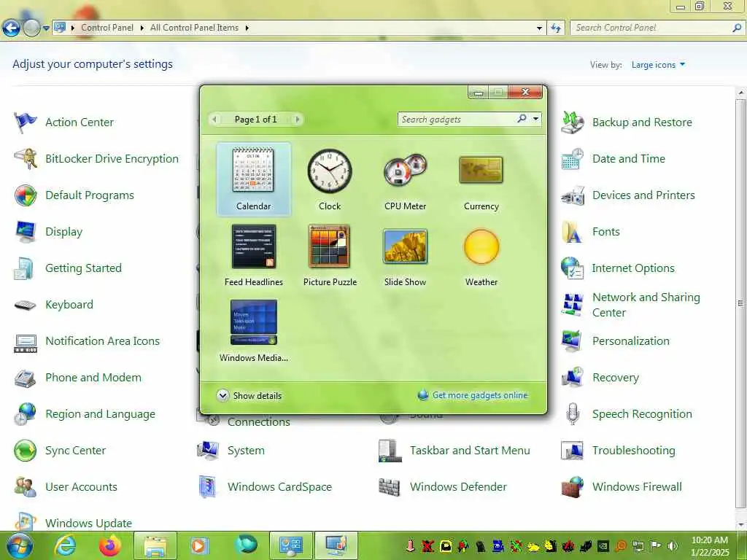Open Notification Area Icons link

point(102,341)
